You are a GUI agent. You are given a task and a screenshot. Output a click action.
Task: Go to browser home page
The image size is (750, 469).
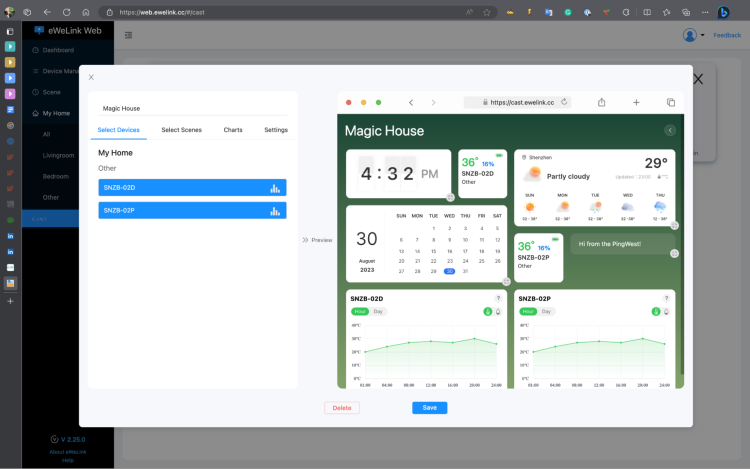(86, 12)
